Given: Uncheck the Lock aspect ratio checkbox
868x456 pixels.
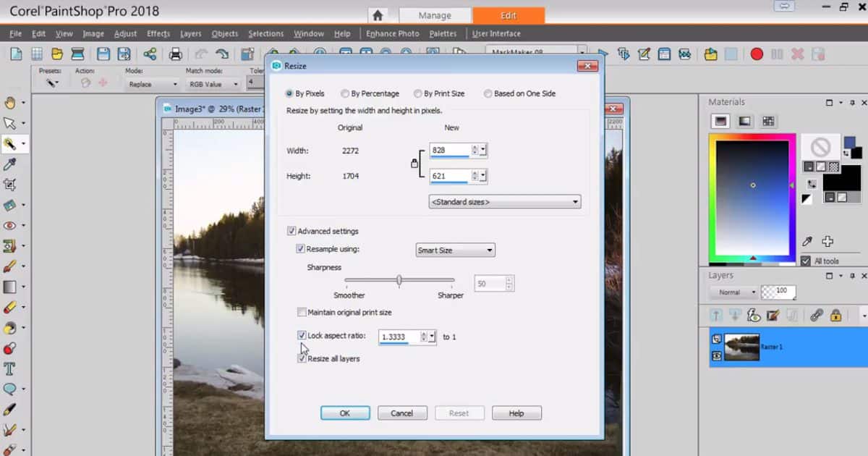Looking at the screenshot, I should point(302,335).
